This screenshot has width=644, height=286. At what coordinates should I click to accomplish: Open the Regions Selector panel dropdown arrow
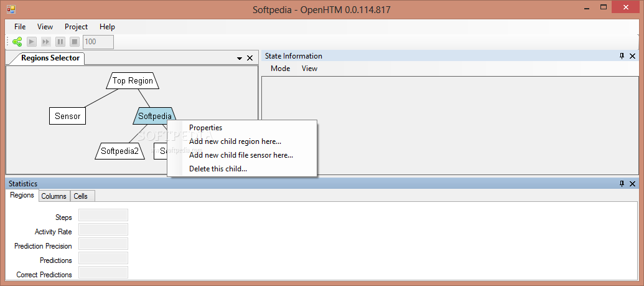(240, 59)
